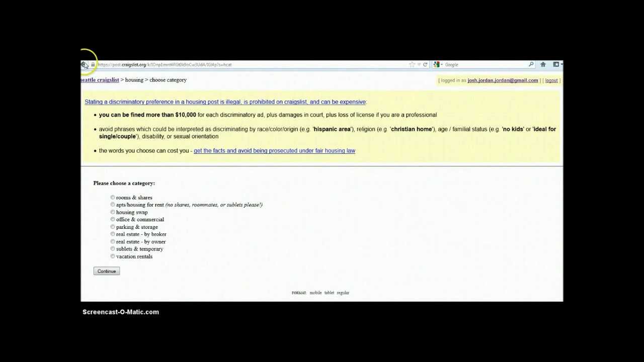Switch to mobile format
644x362 pixels.
[315, 293]
